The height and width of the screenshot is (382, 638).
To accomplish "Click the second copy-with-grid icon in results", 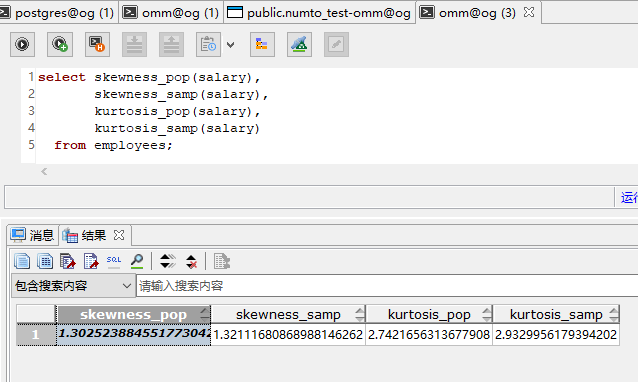I will tap(45, 261).
